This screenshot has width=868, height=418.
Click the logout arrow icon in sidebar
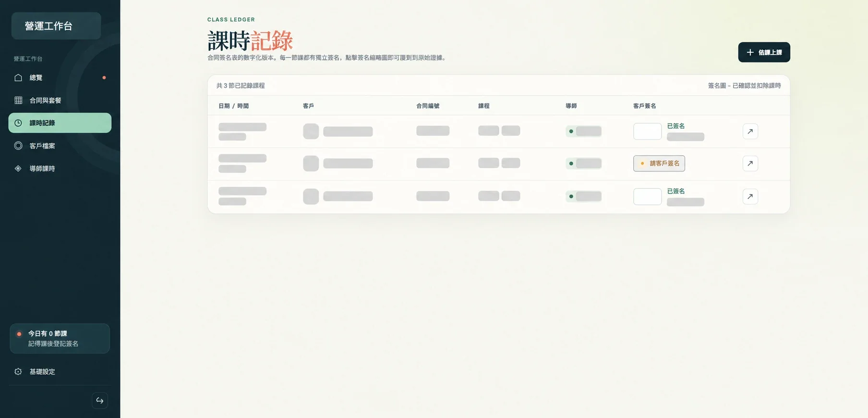(100, 400)
